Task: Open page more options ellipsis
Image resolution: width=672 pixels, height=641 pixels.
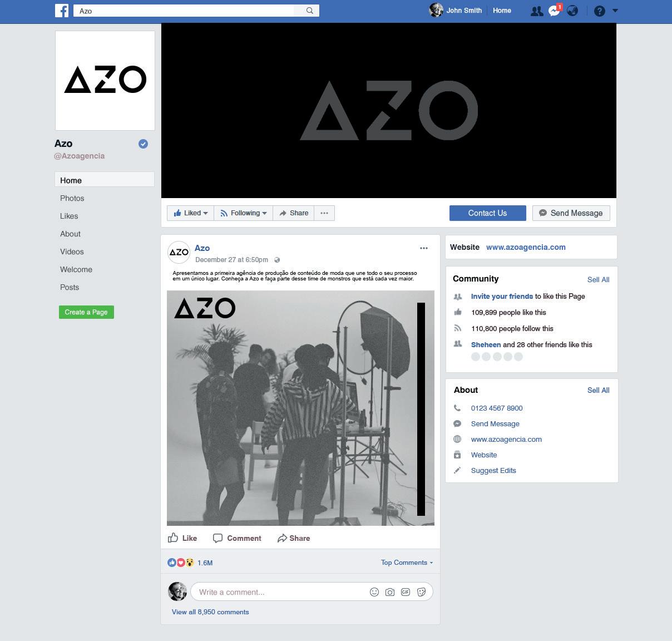Action: point(324,213)
